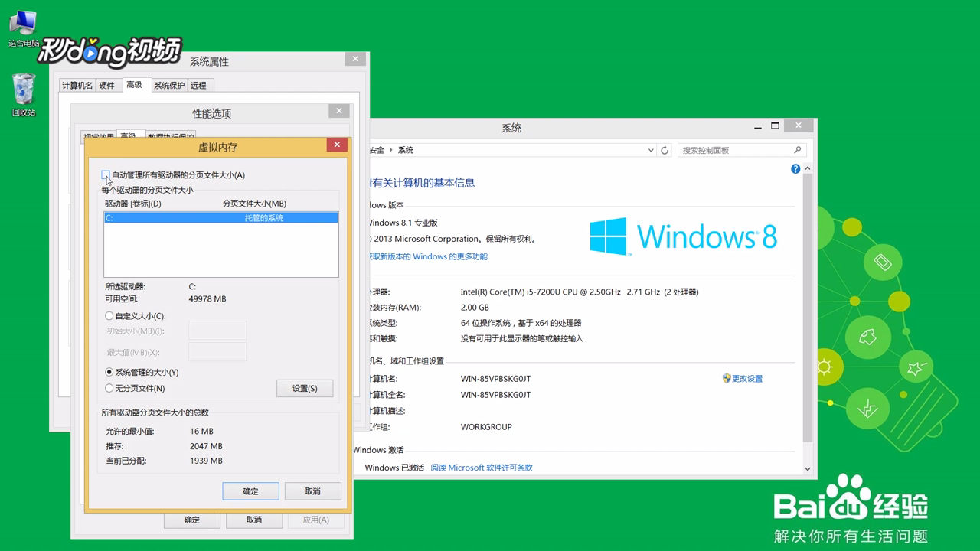Image resolution: width=980 pixels, height=551 pixels.
Task: Click the vertical scrollbar thumb in 系统 window
Action: [x=808, y=309]
